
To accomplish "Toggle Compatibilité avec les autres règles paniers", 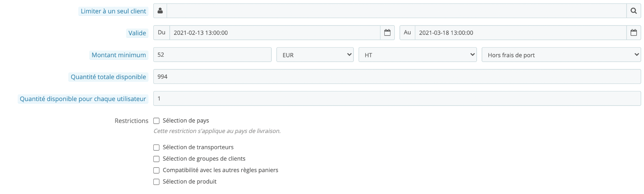I will tap(156, 170).
